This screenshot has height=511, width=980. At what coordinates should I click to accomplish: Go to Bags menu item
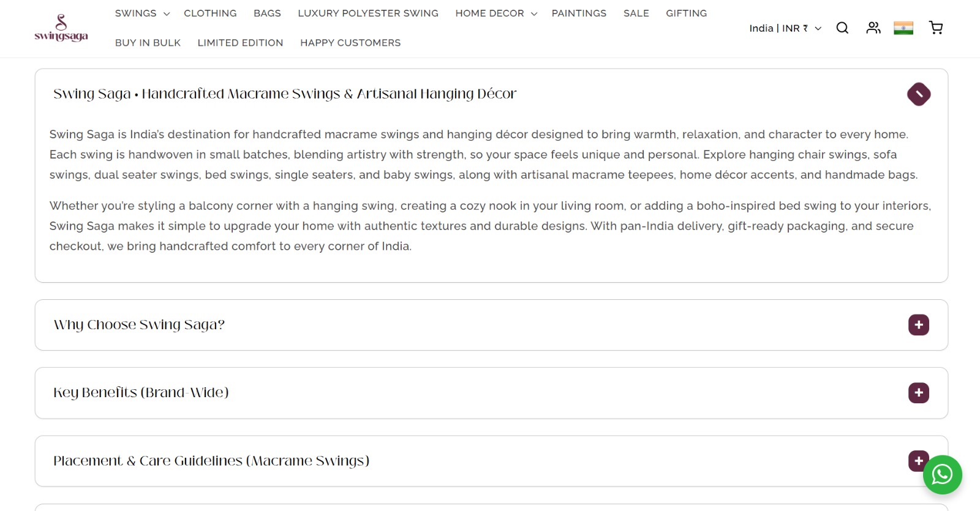267,13
